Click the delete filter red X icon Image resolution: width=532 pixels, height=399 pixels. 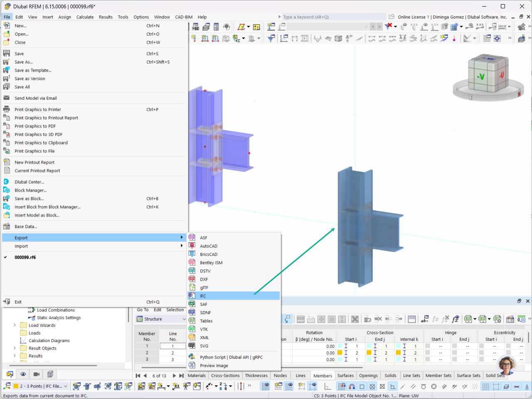(x=389, y=27)
